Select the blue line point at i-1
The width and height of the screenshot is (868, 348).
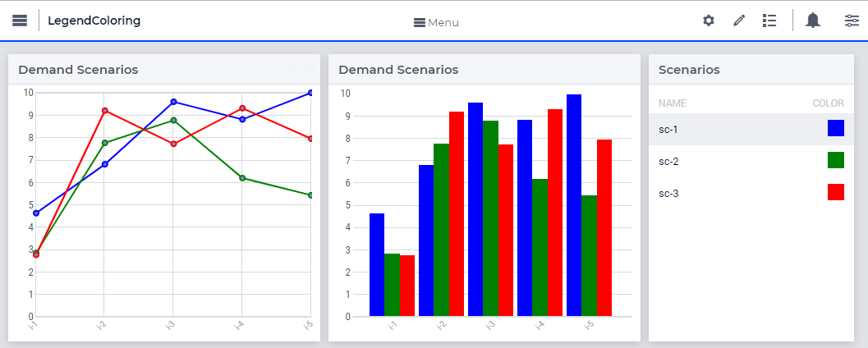[x=36, y=213]
